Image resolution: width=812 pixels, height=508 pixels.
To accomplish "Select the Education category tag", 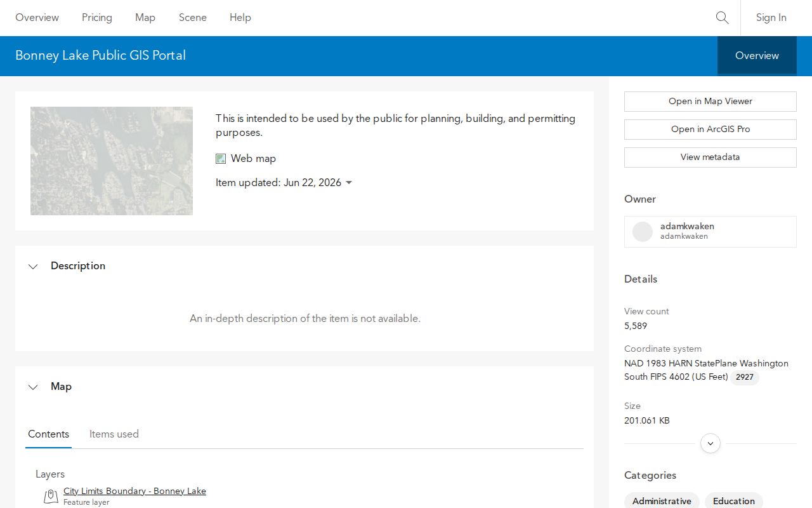I will 734,501.
